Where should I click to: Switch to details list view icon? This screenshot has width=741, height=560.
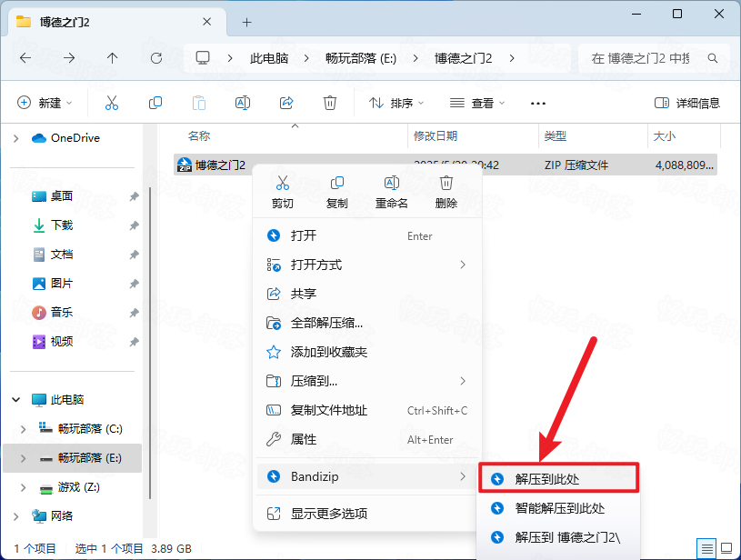point(707,549)
